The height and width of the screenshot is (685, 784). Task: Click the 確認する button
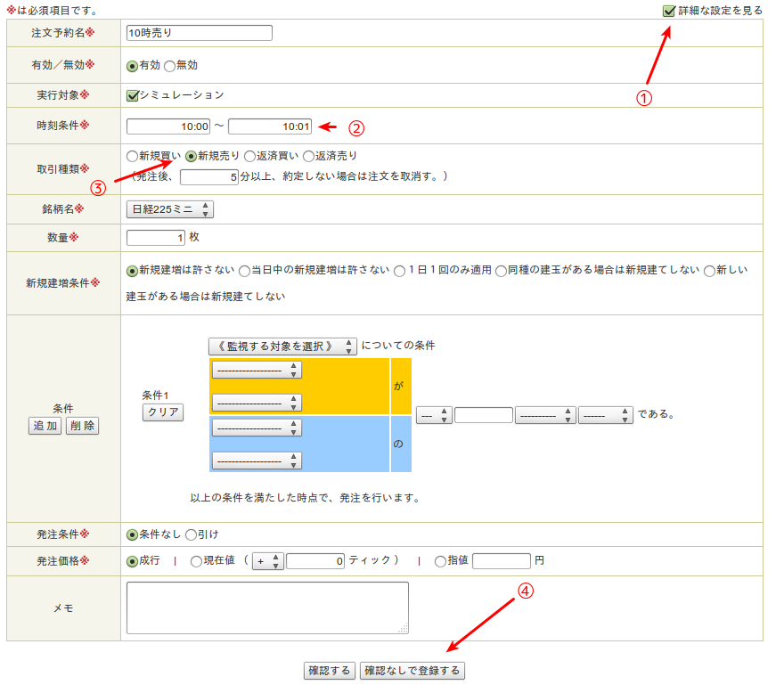[330, 671]
